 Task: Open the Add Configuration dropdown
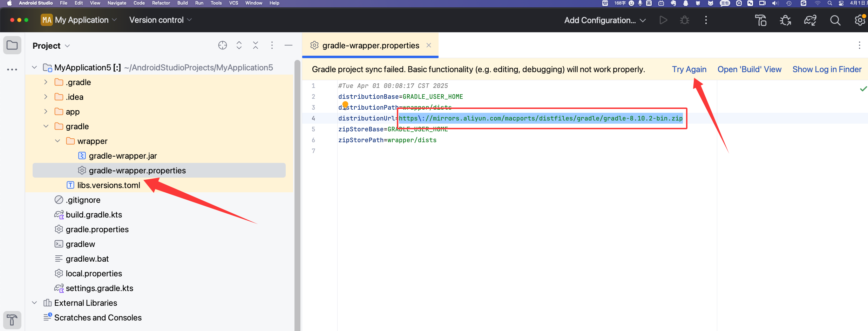[605, 20]
